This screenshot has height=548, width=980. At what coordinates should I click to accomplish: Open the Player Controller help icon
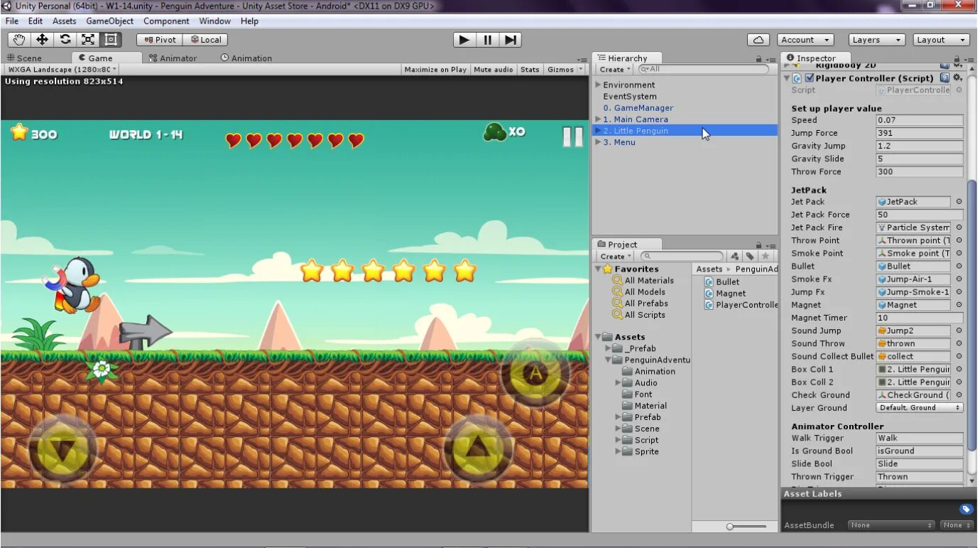944,78
